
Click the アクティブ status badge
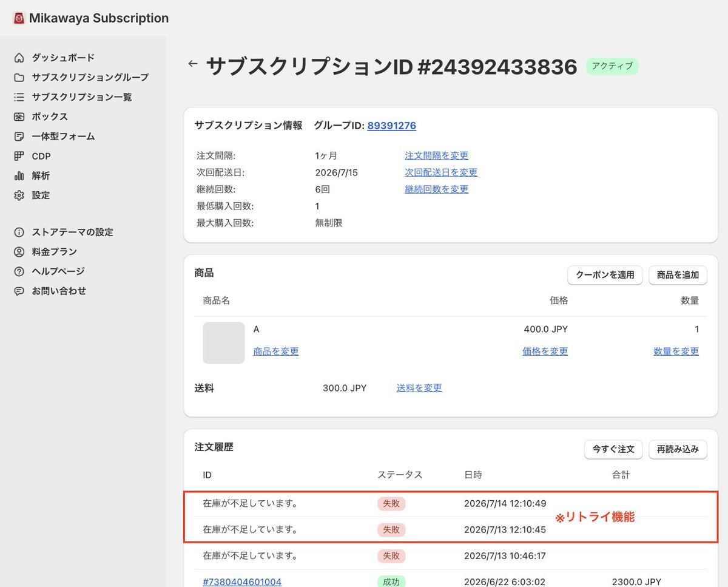point(612,66)
